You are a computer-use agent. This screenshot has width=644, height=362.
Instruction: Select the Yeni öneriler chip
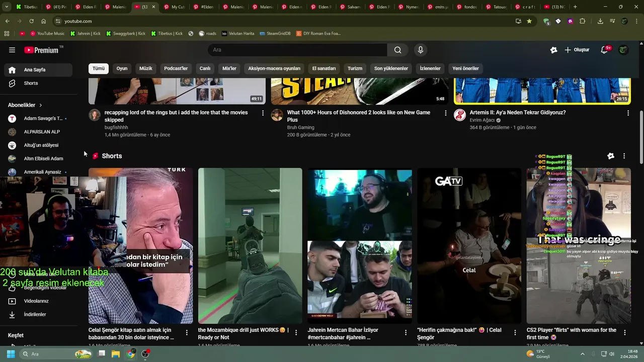pos(465,68)
